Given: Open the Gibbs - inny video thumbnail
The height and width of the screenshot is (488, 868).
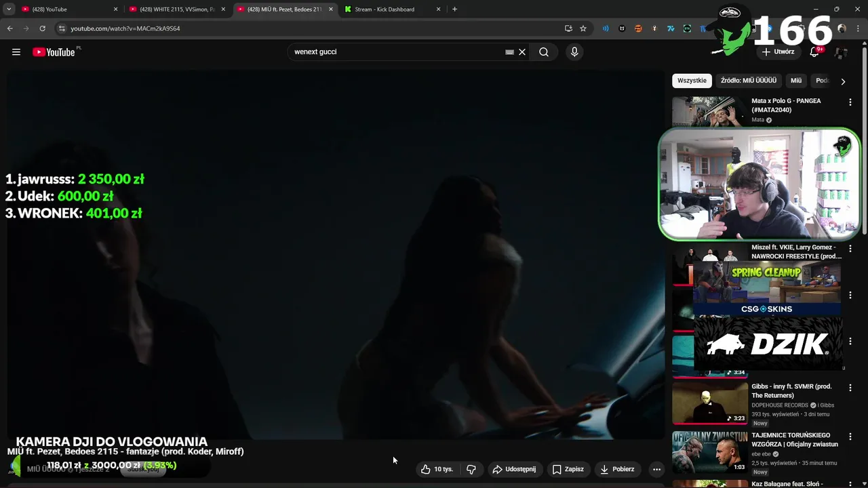Looking at the screenshot, I should click(x=709, y=403).
